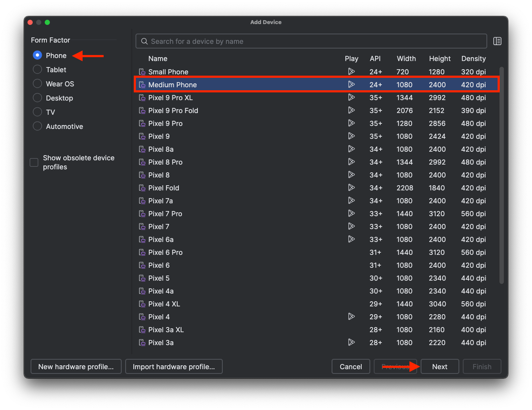Focus the device name search field
Image resolution: width=532 pixels, height=410 pixels.
(316, 41)
